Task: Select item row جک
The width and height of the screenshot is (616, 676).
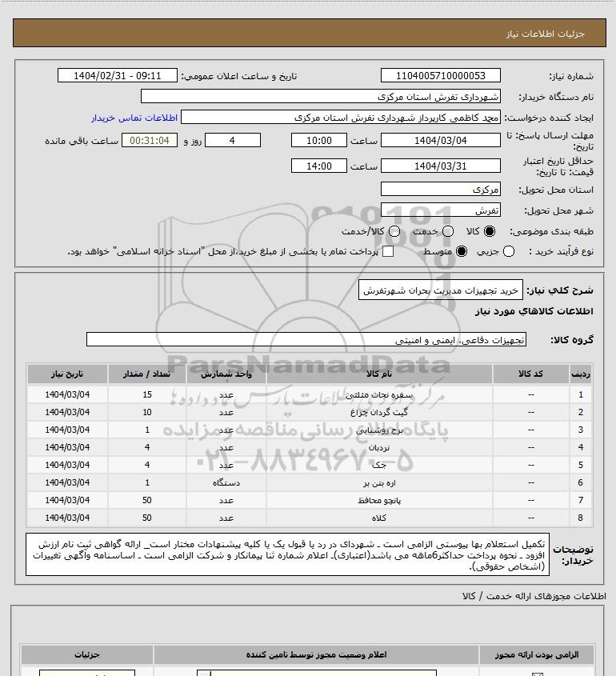Action: pos(310,465)
